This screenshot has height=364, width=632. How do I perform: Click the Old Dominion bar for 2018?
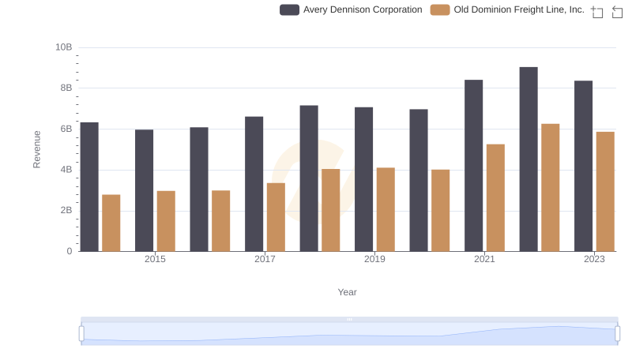coord(331,210)
